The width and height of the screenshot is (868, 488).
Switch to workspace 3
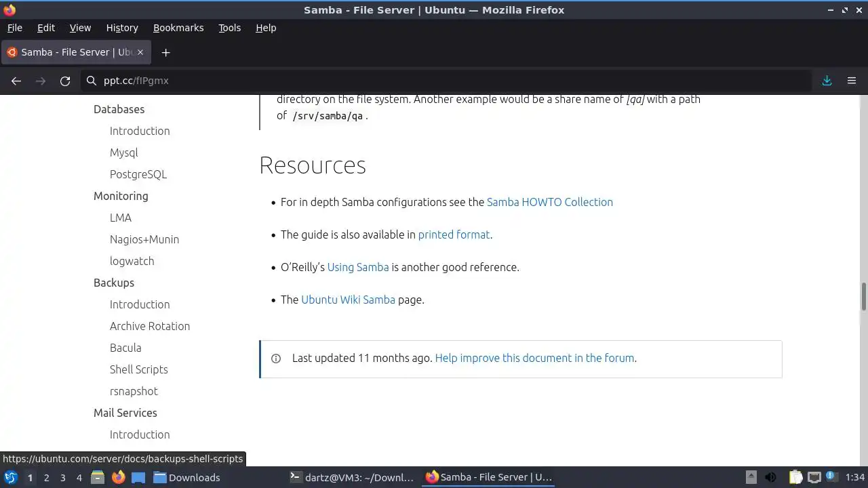point(62,478)
